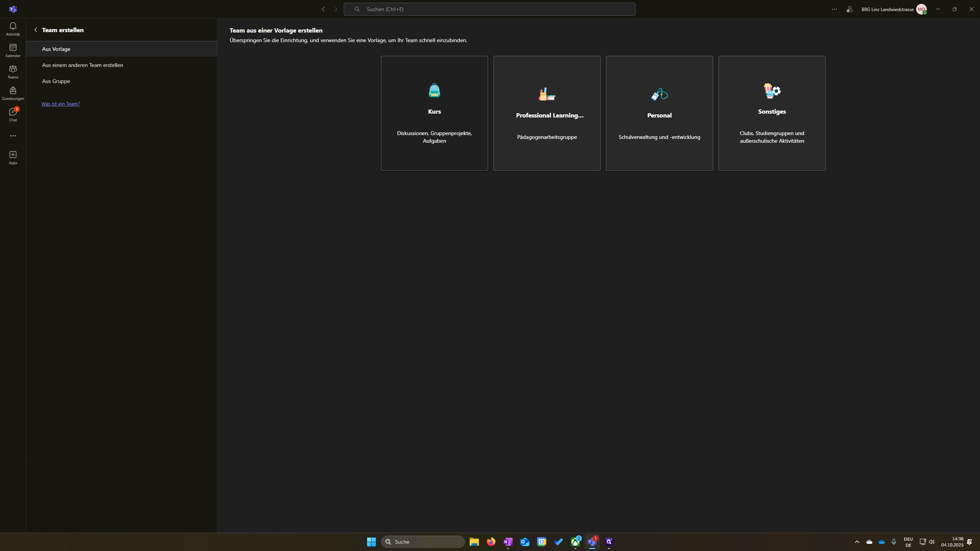The image size is (980, 551).
Task: Show more apps via sidebar ellipsis
Action: click(x=13, y=136)
